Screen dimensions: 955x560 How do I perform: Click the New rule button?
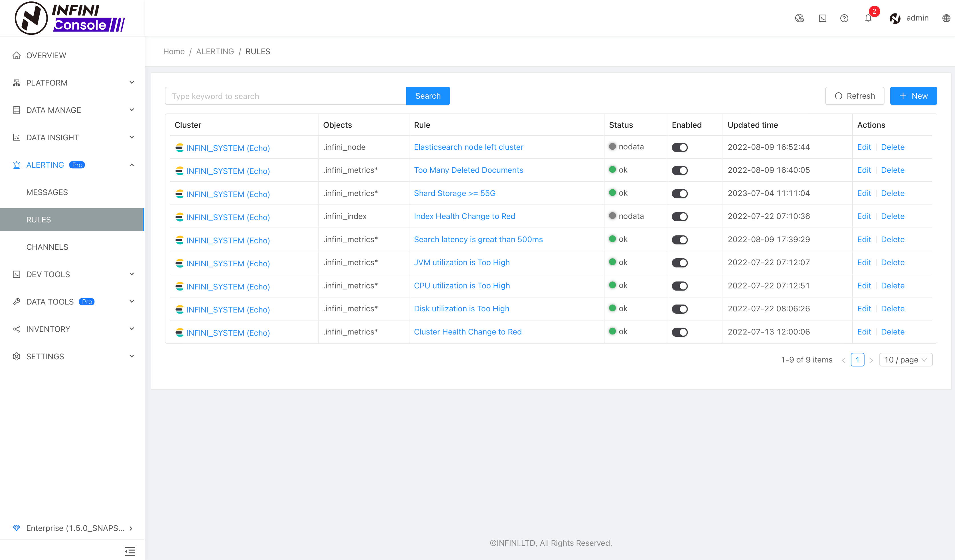click(913, 96)
